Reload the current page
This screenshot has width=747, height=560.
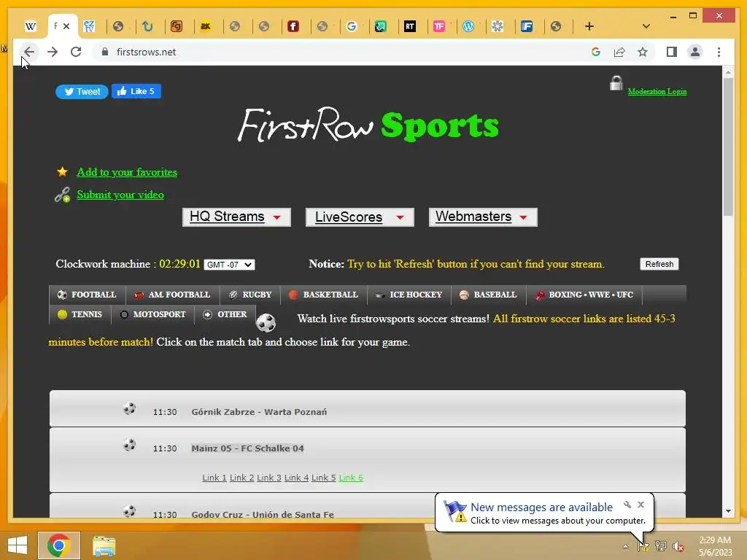(76, 52)
